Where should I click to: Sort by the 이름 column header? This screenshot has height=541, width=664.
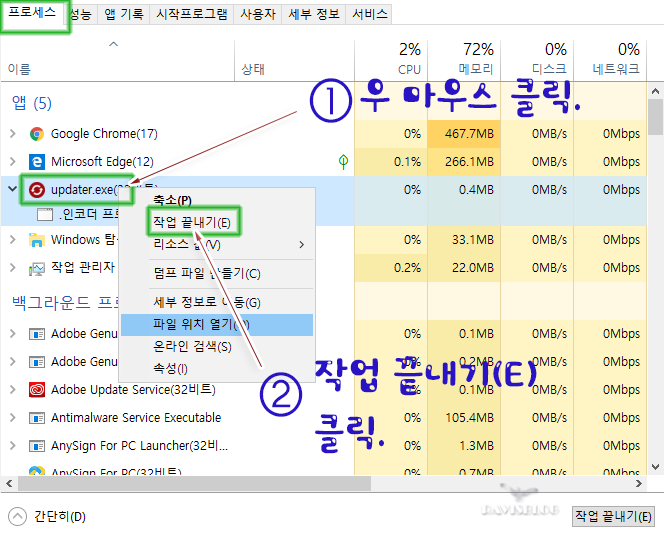[117, 60]
